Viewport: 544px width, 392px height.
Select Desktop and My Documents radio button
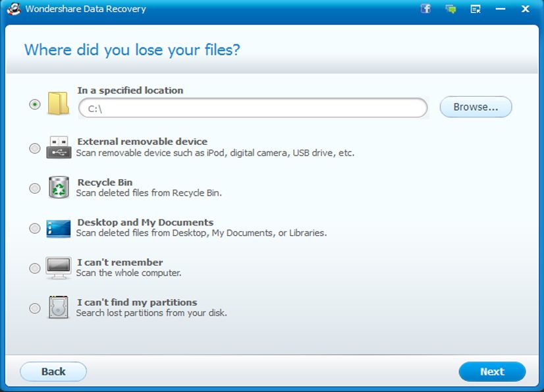click(x=35, y=229)
